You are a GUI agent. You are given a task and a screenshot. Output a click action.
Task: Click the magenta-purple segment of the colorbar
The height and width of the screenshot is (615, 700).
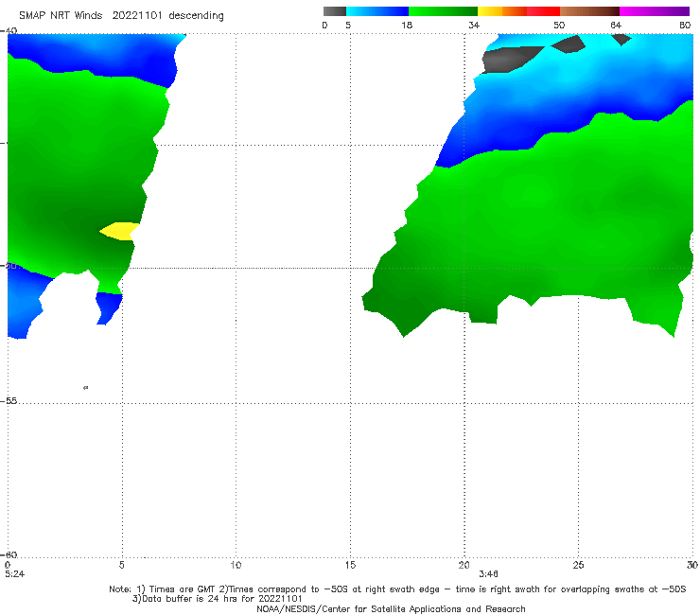655,11
